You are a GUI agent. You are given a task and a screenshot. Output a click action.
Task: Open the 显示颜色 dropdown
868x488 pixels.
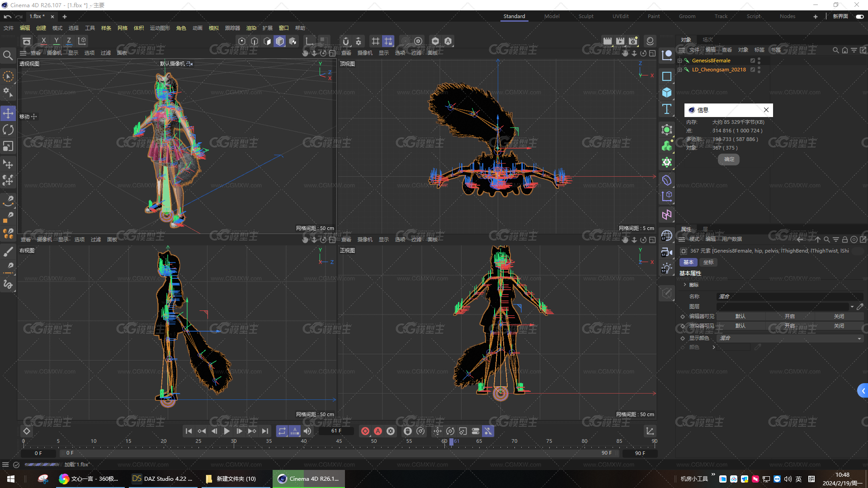[790, 338]
